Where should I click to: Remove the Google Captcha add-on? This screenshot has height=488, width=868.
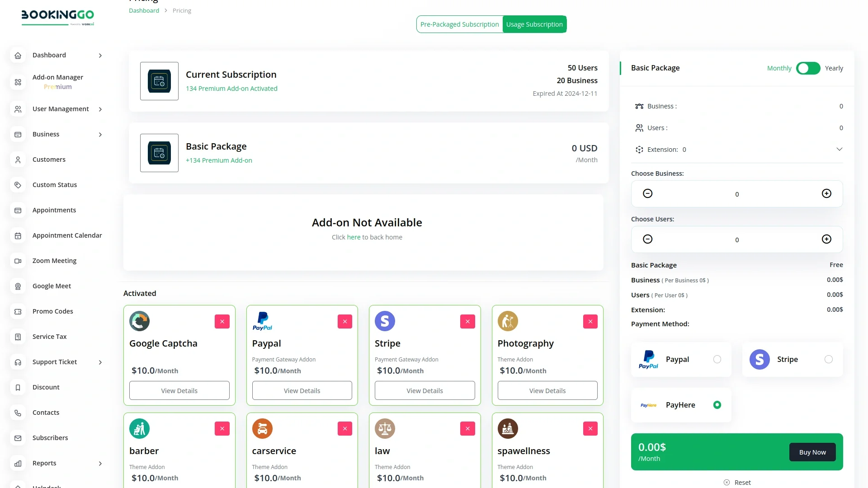(222, 321)
